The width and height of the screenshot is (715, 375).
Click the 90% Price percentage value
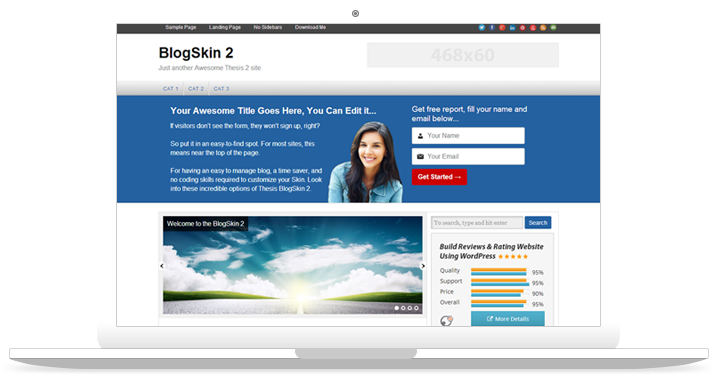point(538,294)
